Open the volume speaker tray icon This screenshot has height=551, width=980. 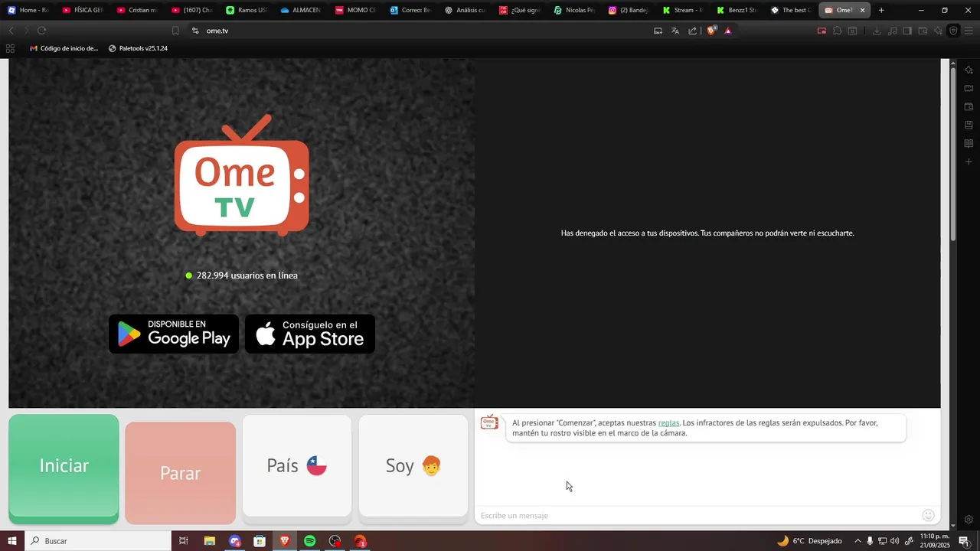(x=894, y=541)
